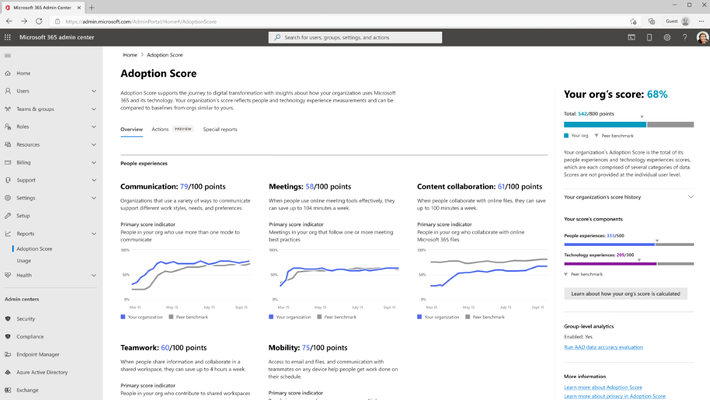Select Adoption Score in sidebar

(34, 249)
